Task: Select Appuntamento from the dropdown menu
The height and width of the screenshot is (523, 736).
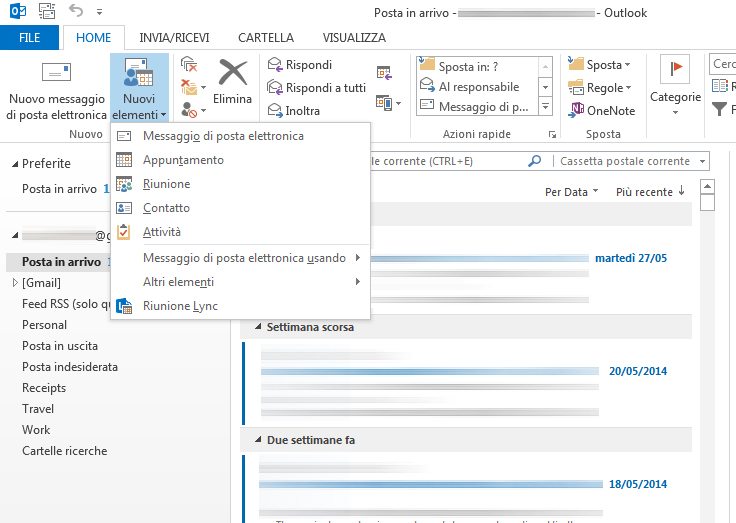Action: [x=183, y=160]
